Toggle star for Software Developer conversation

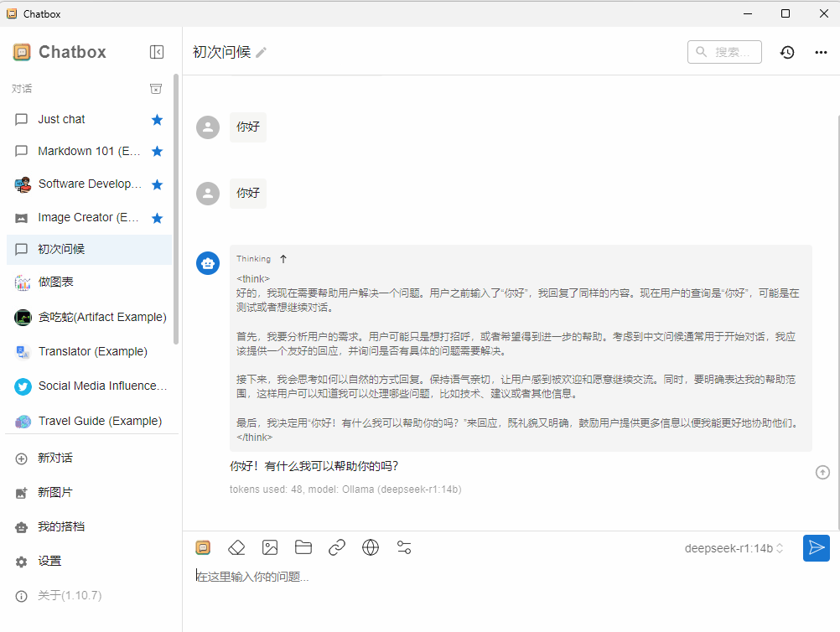pyautogui.click(x=157, y=184)
